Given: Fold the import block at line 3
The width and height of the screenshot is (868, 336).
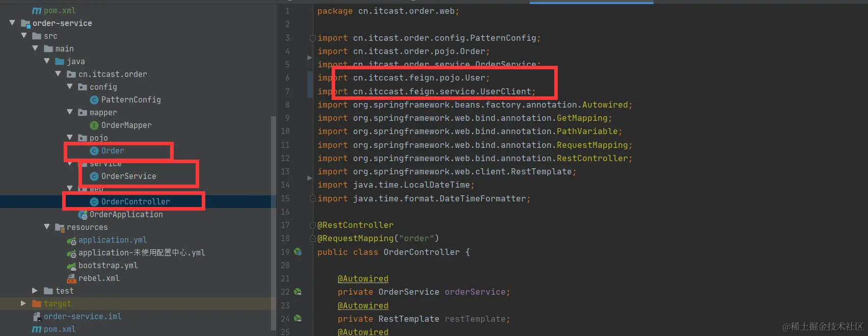Looking at the screenshot, I should [313, 38].
